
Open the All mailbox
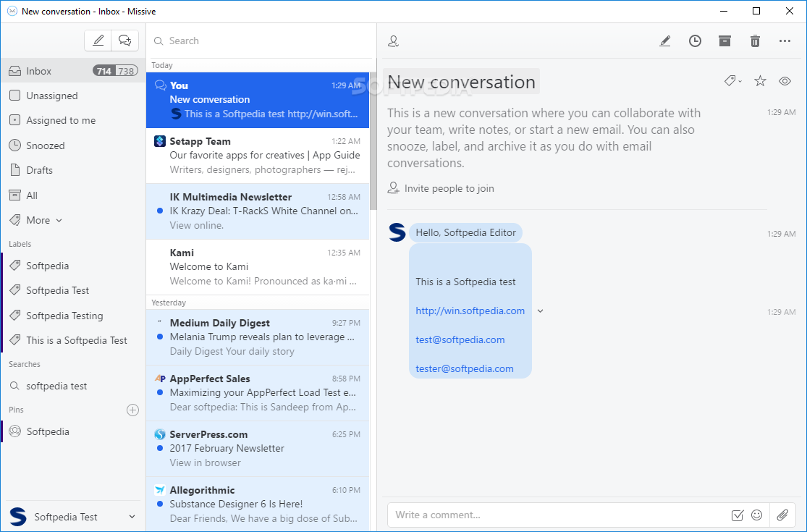point(73,195)
